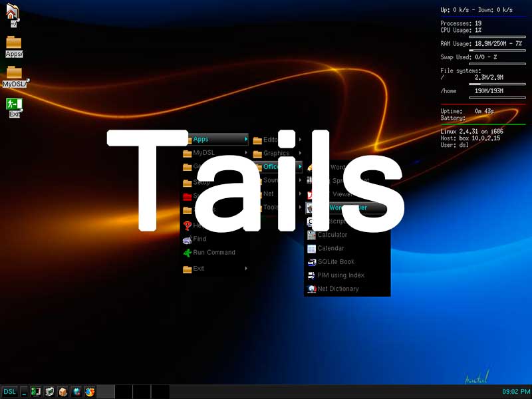The width and height of the screenshot is (532, 399).
Task: Expand the MyDSL submenu arrow
Action: click(246, 153)
